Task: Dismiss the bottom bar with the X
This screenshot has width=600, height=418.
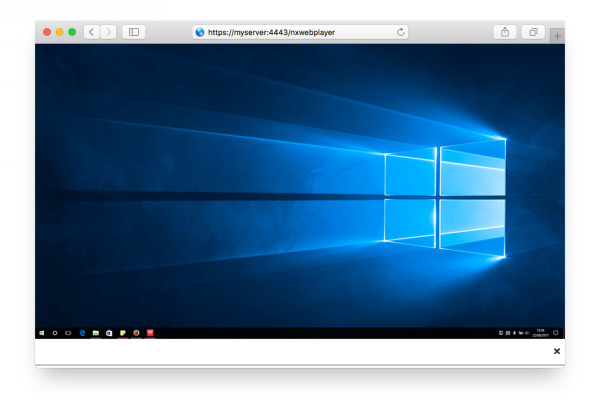Action: click(557, 351)
